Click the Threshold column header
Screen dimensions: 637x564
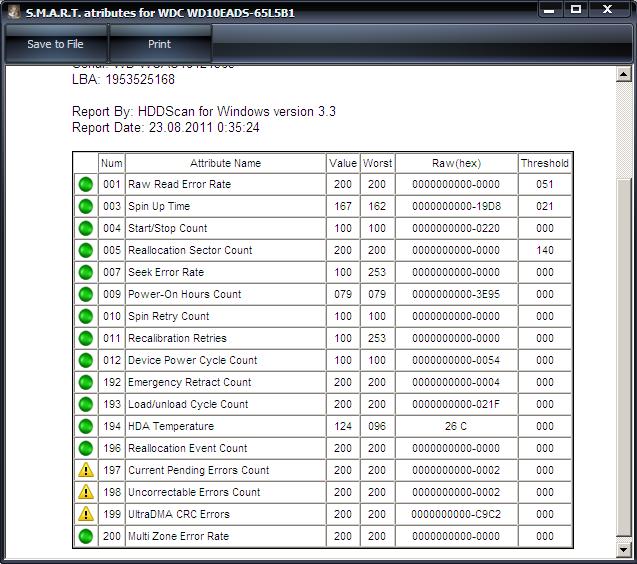(x=544, y=163)
